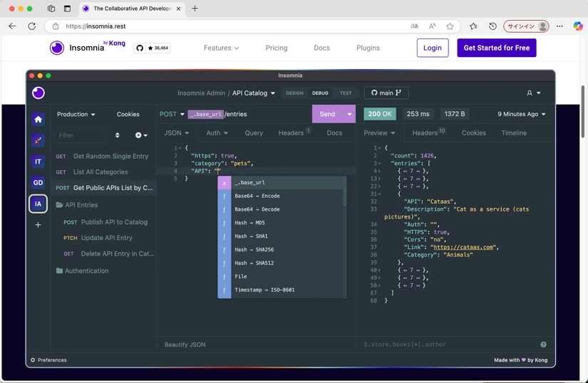Click the Insomnia app logo in the window
This screenshot has height=383, width=588.
38,93
